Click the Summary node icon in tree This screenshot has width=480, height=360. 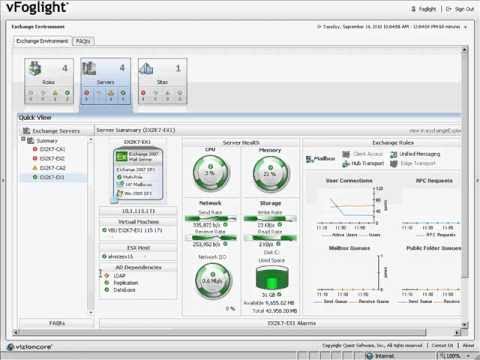click(31, 140)
